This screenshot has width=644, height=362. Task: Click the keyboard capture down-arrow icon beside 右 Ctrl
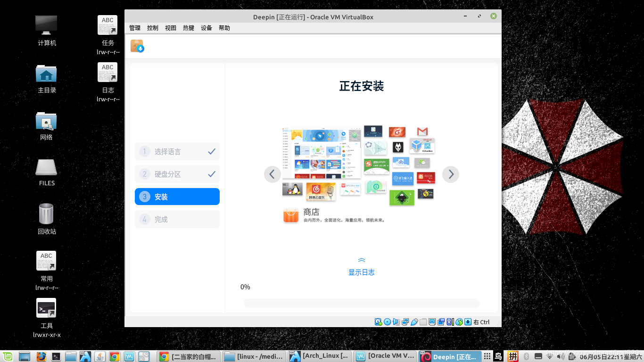click(468, 322)
